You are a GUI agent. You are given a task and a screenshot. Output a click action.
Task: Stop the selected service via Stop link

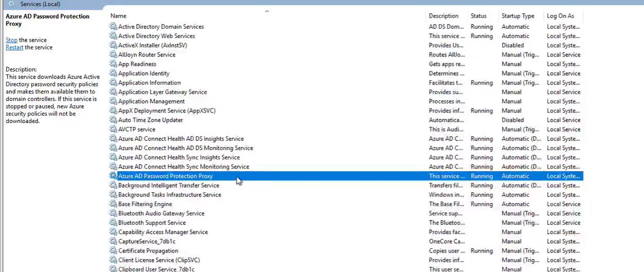click(x=11, y=40)
